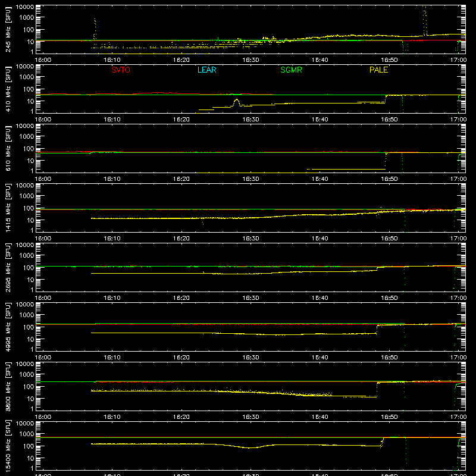Image resolution: width=476 pixels, height=476 pixels.
Task: Click the 16:50 tick of 410 MHz plot
Action: (x=389, y=120)
